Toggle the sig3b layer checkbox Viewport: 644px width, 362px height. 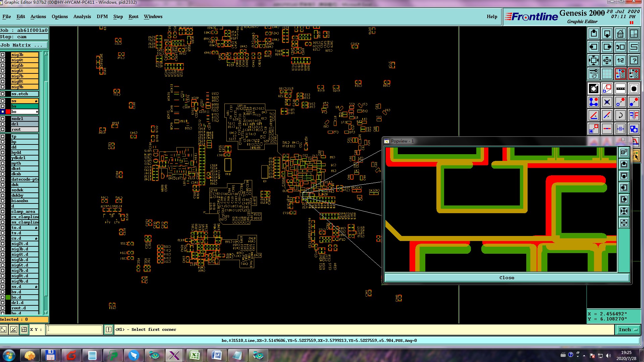point(3,55)
